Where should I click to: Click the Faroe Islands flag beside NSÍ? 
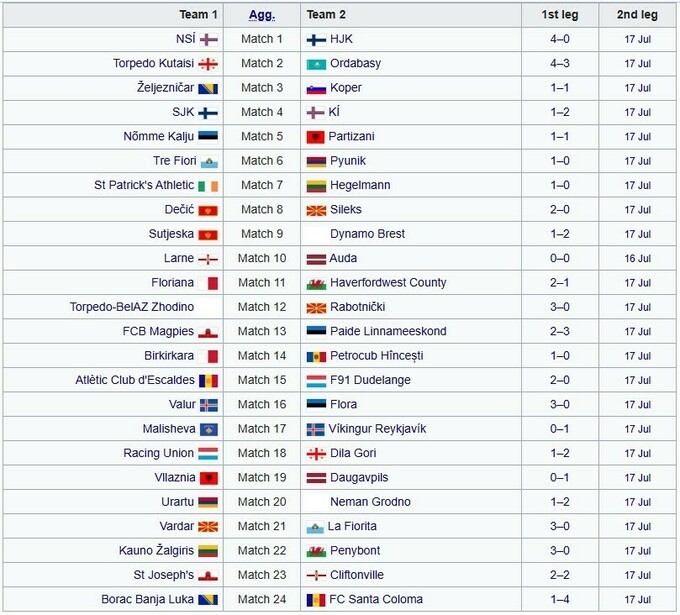tap(209, 40)
